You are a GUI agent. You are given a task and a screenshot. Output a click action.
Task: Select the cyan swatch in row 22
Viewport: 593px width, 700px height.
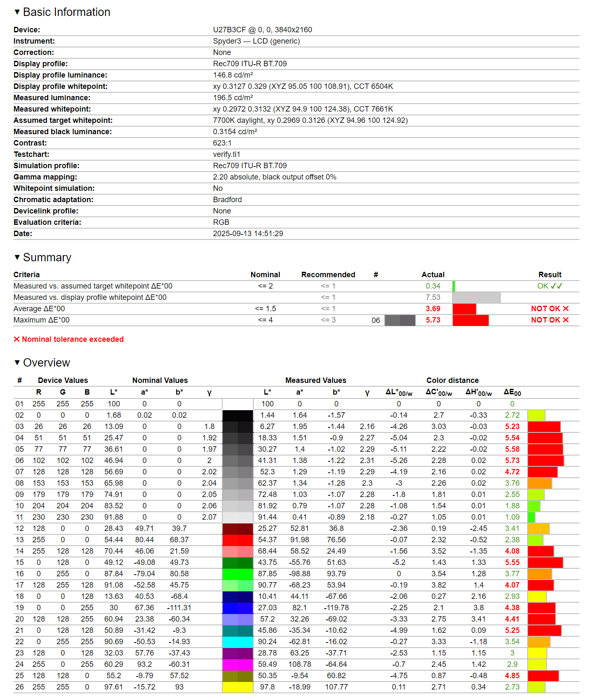tap(238, 642)
